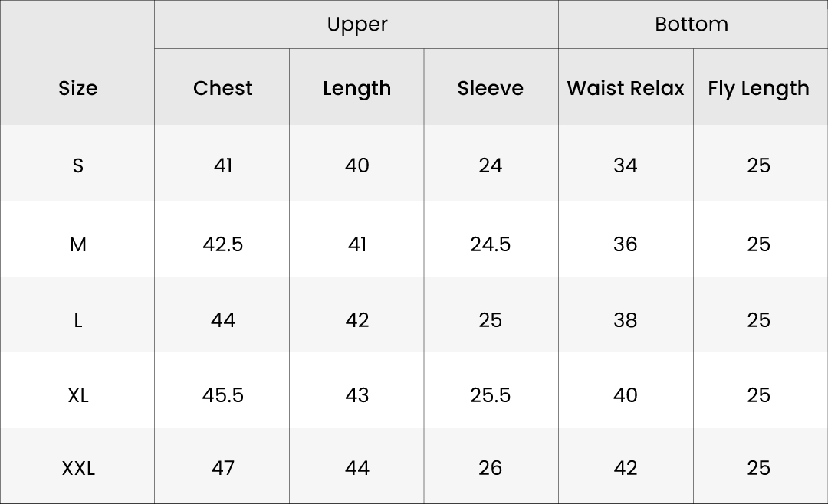Select the Size column header
This screenshot has width=828, height=504.
tap(78, 88)
